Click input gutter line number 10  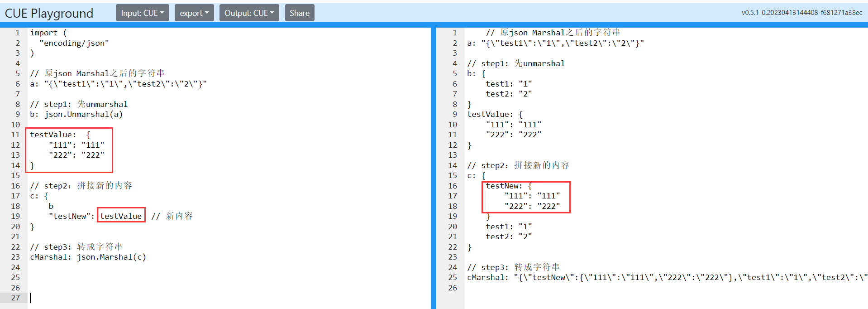[15, 125]
